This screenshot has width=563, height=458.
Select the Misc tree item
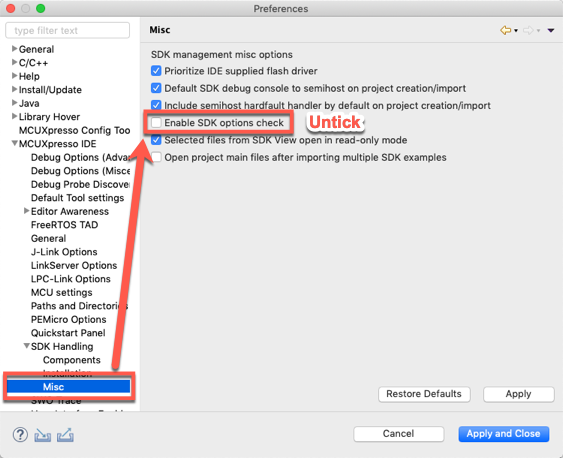pyautogui.click(x=69, y=387)
